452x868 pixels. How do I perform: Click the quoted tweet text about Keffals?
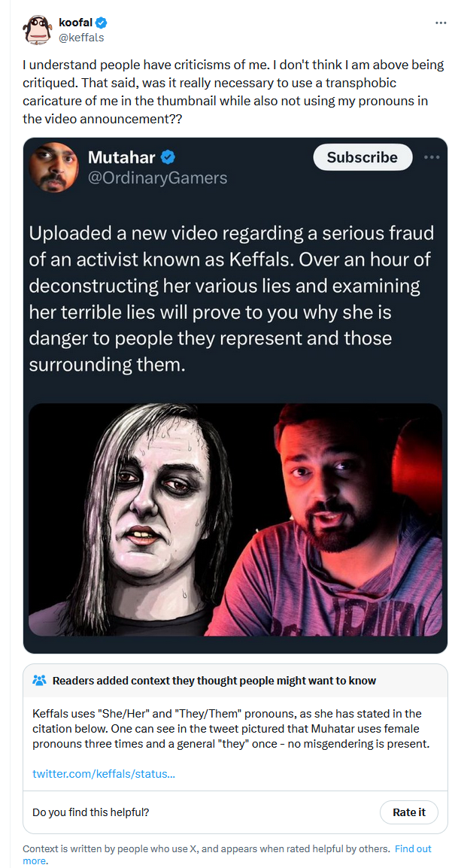pyautogui.click(x=231, y=299)
